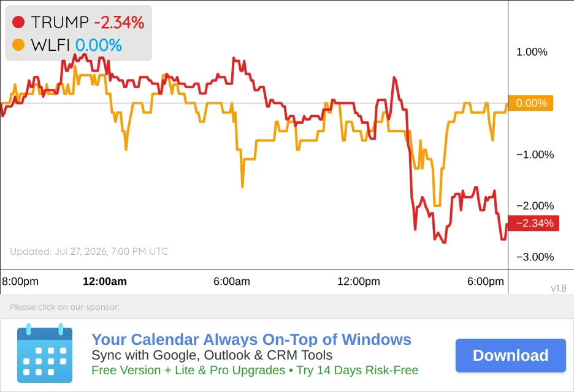
Task: Click the v1.8 version label
Action: (x=559, y=288)
